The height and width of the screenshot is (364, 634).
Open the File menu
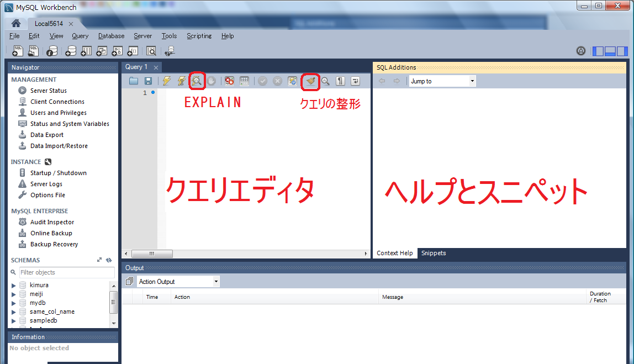(14, 36)
